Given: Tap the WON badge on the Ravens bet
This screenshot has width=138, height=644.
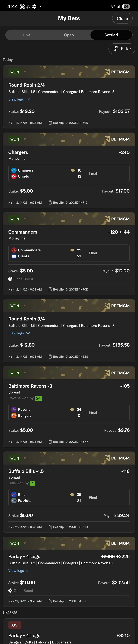Looking at the screenshot, I should point(14,373).
